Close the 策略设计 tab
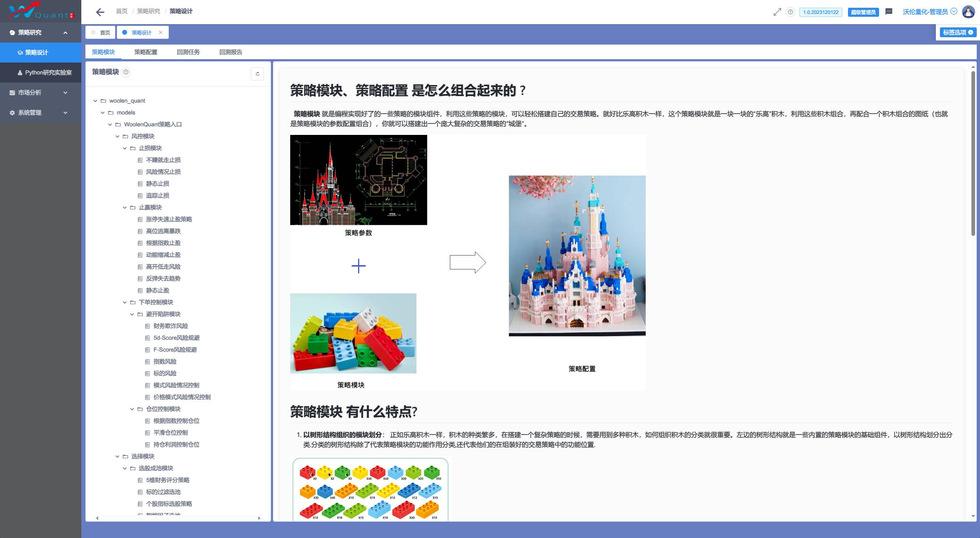The height and width of the screenshot is (538, 980). coord(161,32)
